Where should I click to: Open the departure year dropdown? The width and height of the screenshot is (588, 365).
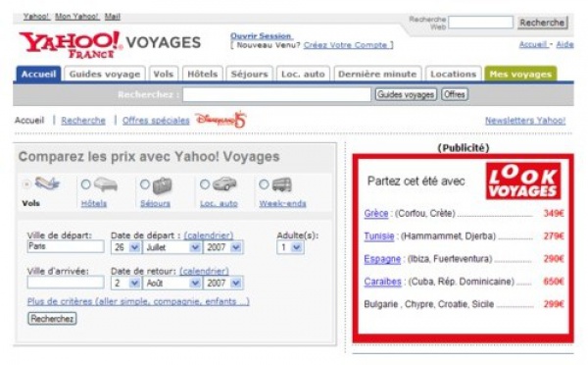point(223,247)
